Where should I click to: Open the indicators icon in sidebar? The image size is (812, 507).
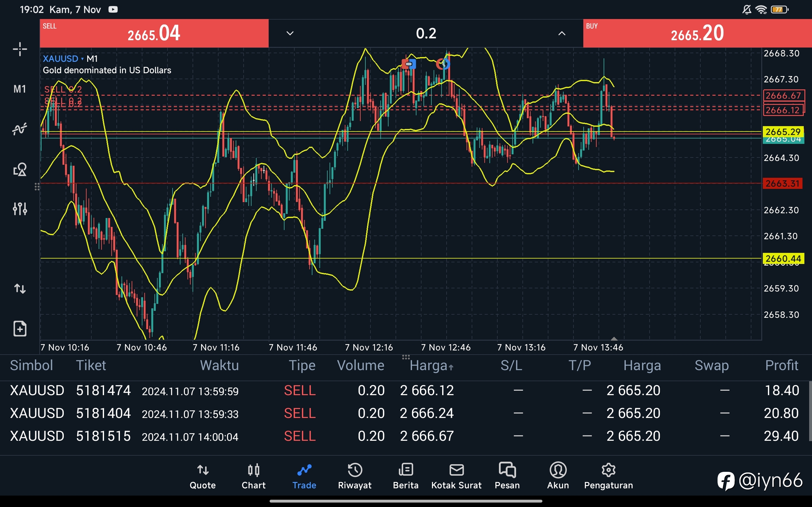click(20, 129)
